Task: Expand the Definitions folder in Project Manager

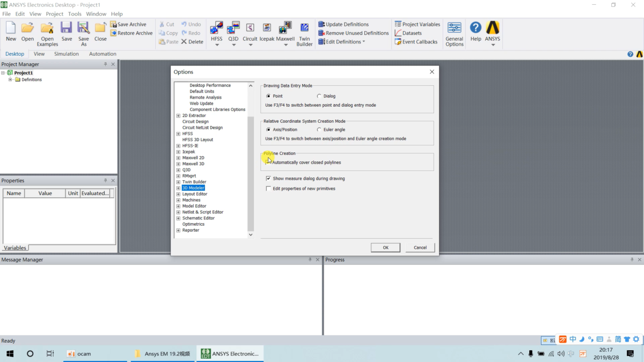Action: pyautogui.click(x=10, y=79)
